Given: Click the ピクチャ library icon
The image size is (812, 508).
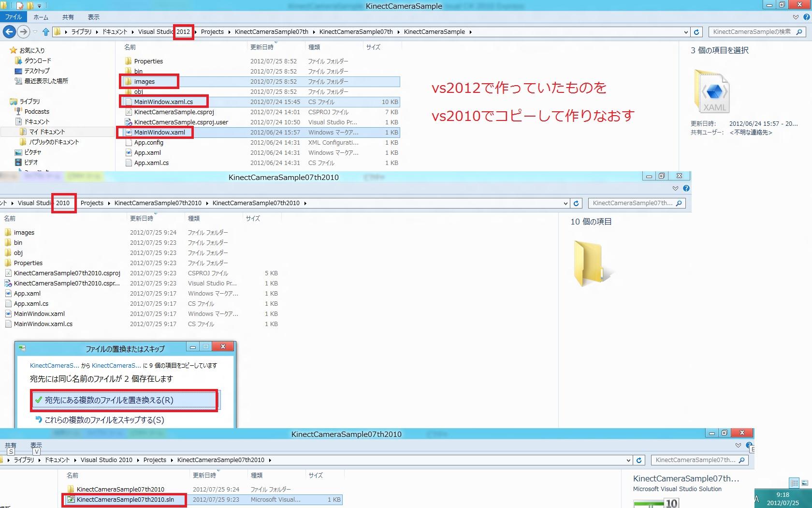Looking at the screenshot, I should click(x=19, y=152).
